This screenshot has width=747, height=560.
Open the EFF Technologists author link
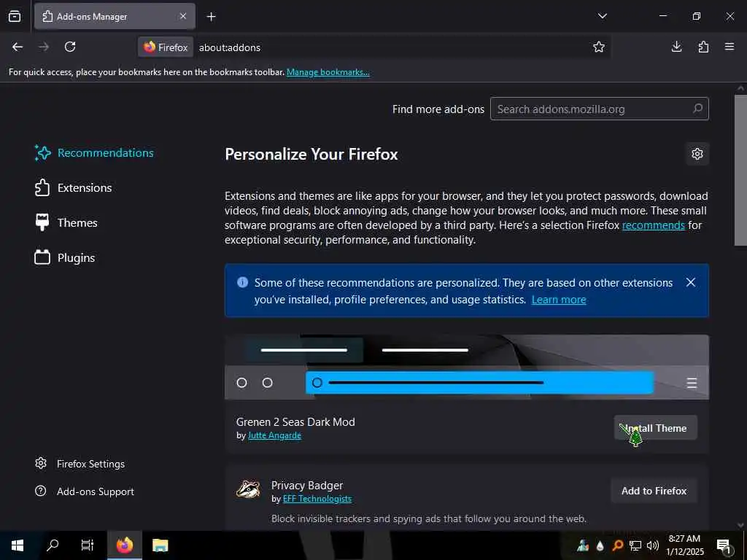pyautogui.click(x=317, y=499)
